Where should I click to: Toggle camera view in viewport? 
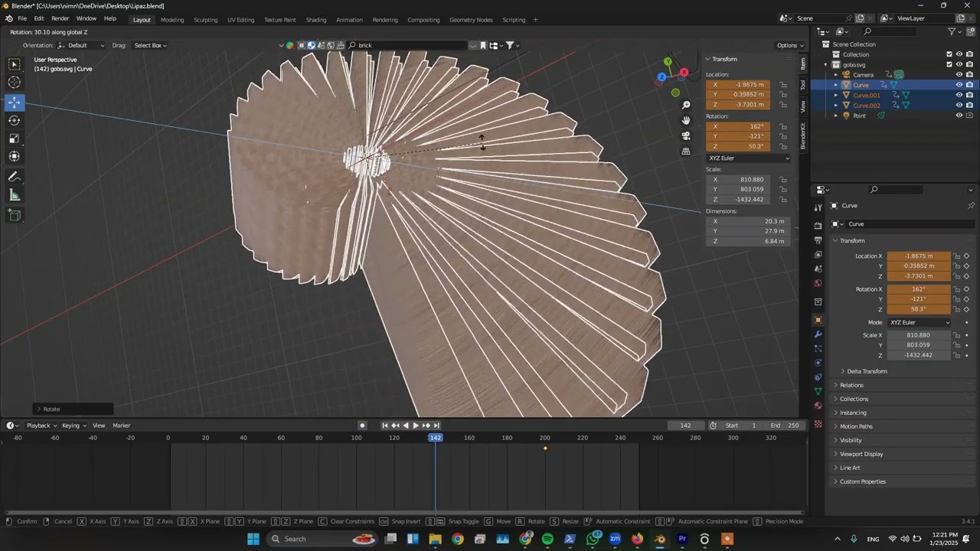point(686,136)
